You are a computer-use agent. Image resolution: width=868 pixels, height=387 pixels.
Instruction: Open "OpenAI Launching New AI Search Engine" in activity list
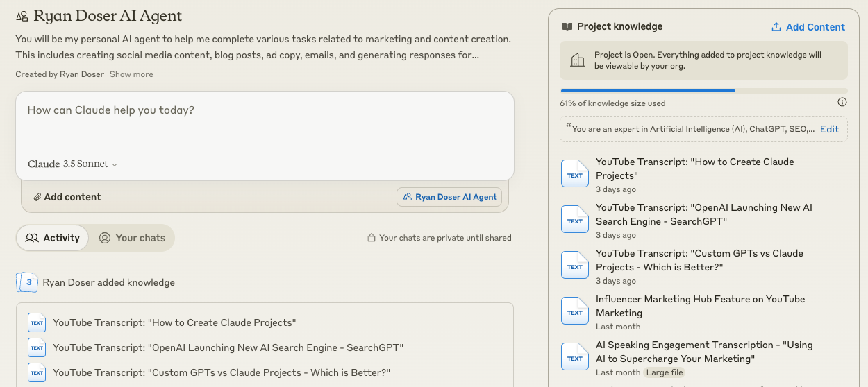pyautogui.click(x=228, y=347)
